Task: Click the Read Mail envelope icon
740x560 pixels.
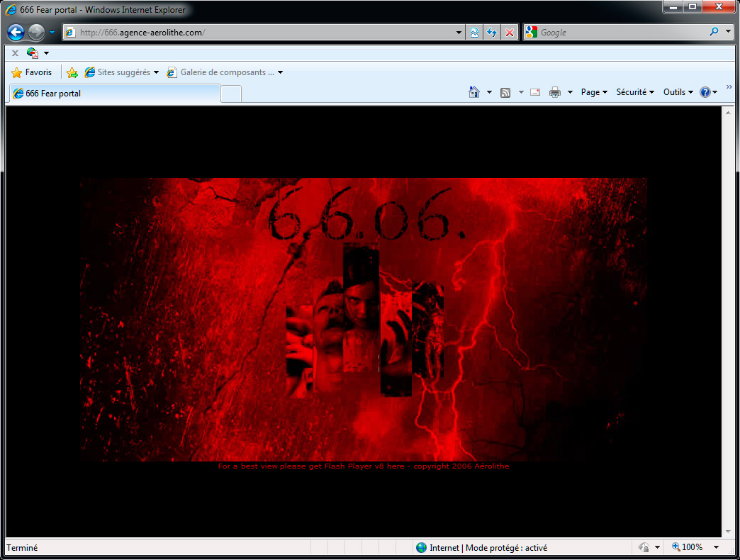Action: click(535, 92)
